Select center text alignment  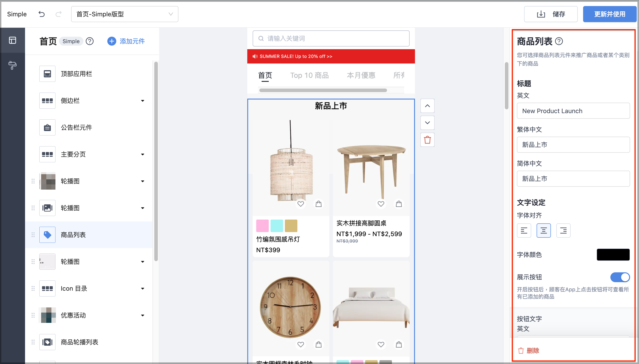pyautogui.click(x=544, y=231)
